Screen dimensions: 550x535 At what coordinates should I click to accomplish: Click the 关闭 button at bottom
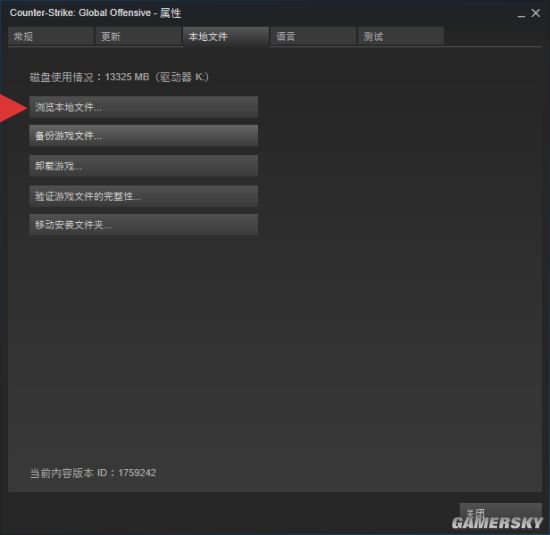(501, 513)
